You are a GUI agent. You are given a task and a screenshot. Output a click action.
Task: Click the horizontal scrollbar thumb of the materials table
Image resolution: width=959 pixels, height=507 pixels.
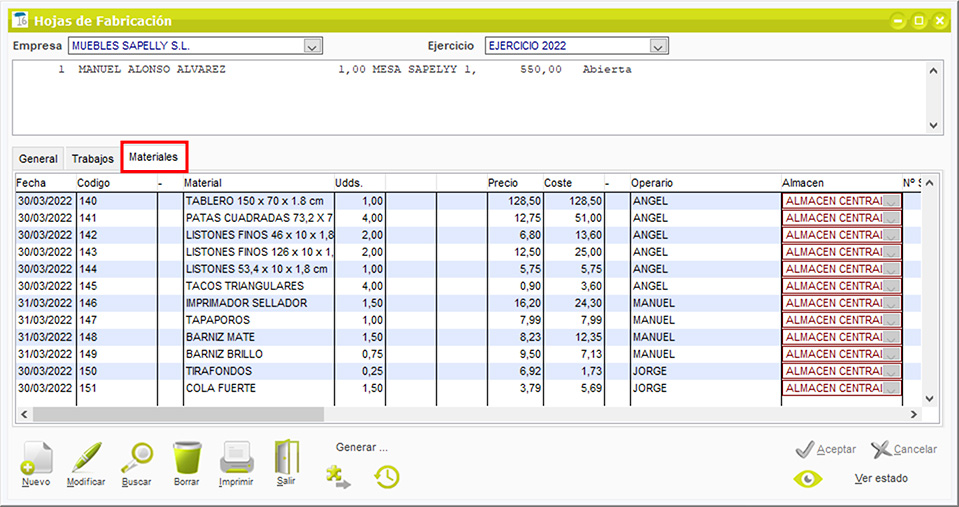point(178,414)
